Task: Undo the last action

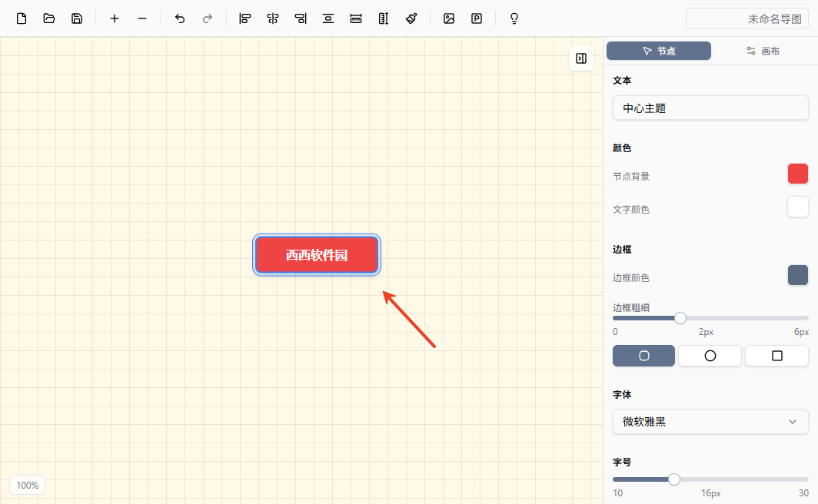Action: (x=179, y=18)
